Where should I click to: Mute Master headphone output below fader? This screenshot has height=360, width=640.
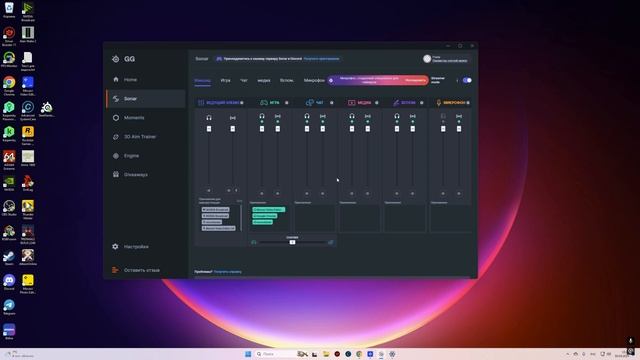coord(209,190)
